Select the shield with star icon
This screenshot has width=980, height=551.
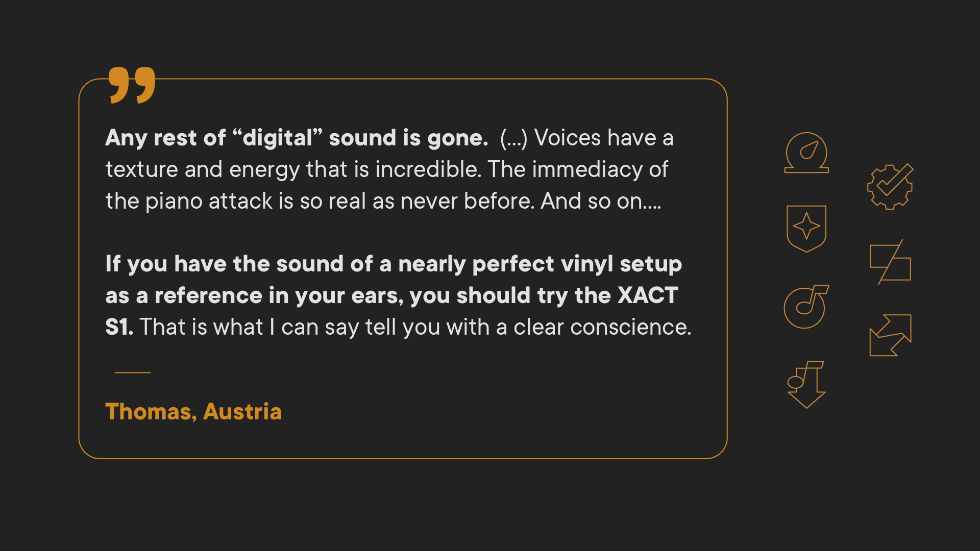(806, 228)
